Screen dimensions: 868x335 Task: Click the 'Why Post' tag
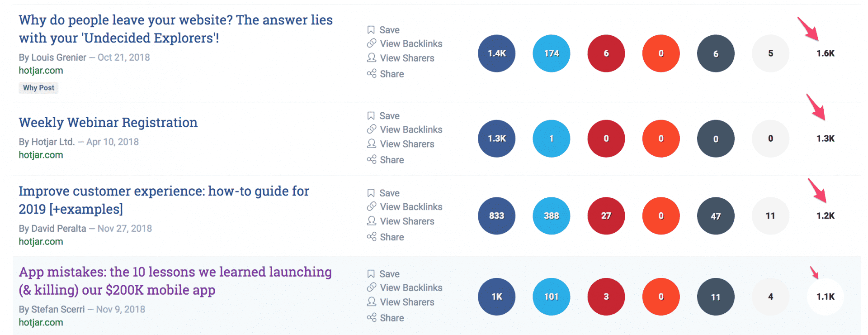click(38, 88)
